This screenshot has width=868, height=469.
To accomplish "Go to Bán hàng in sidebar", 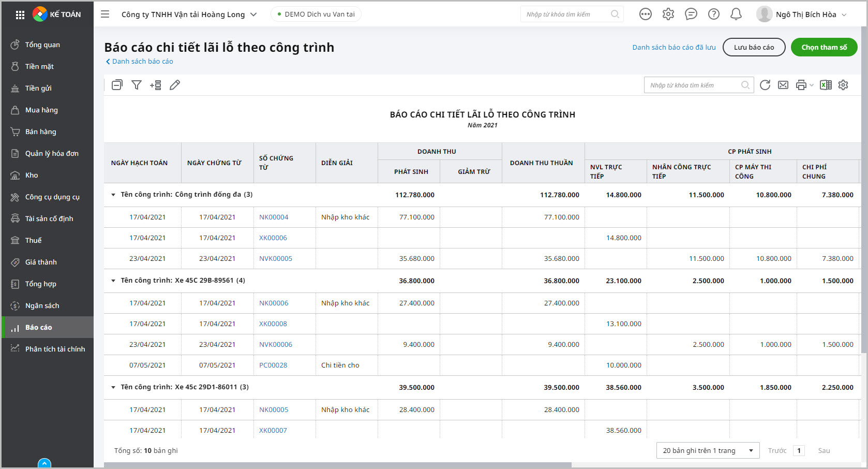I will (x=40, y=131).
